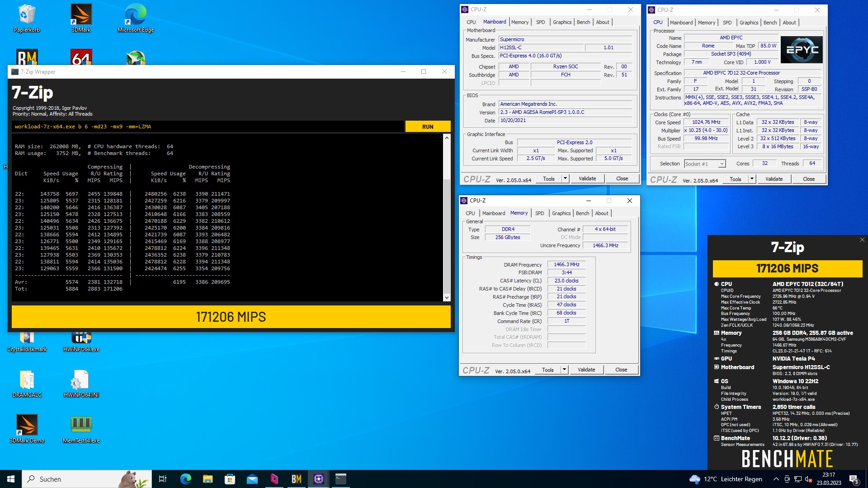Click the 7-Zip output scrollbar down arrow

tap(447, 297)
